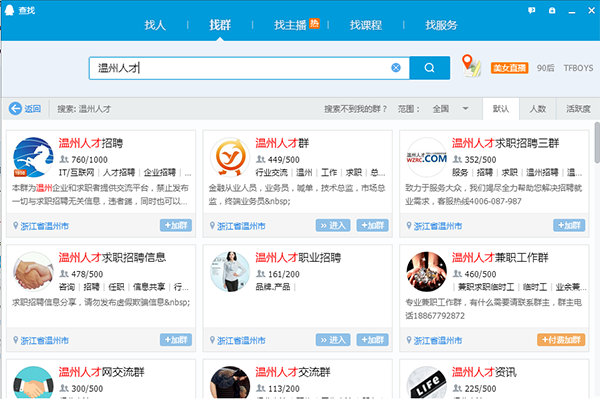This screenshot has width=600, height=399.
Task: Join 温州人才群 with +加群
Action: click(372, 225)
